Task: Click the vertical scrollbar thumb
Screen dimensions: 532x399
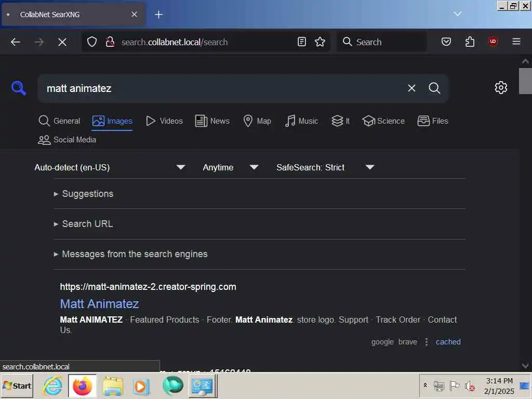Action: (525, 81)
